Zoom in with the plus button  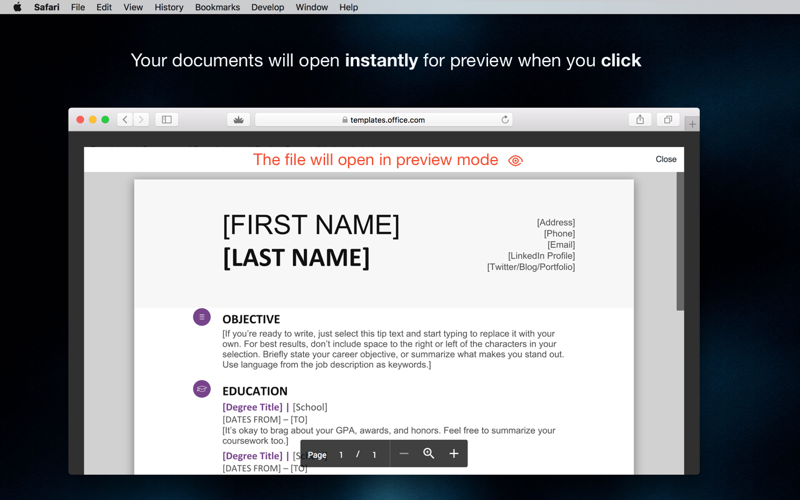(x=454, y=454)
